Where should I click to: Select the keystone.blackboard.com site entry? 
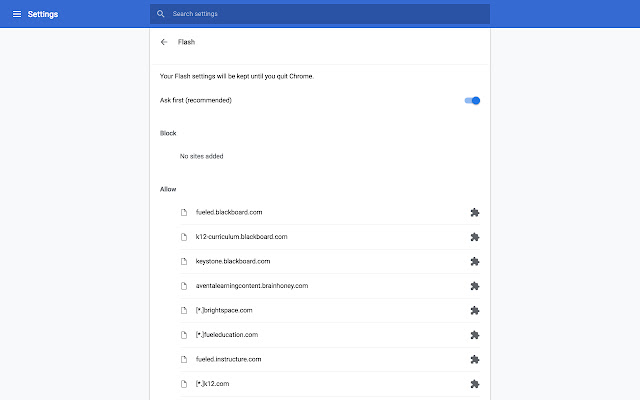232,261
